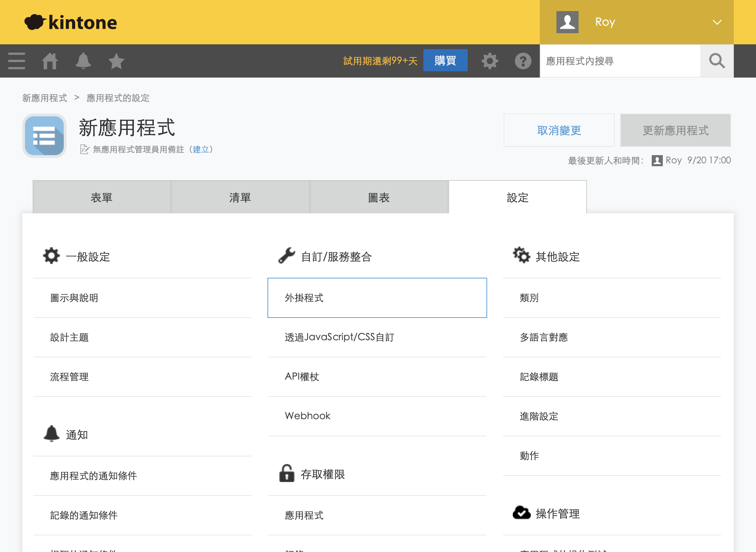Open API權杖 settings
Viewport: 756px width, 552px height.
(x=377, y=377)
